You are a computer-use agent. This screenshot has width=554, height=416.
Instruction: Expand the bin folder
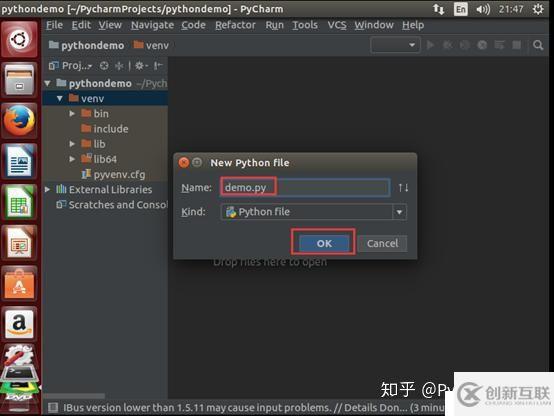[x=72, y=113]
